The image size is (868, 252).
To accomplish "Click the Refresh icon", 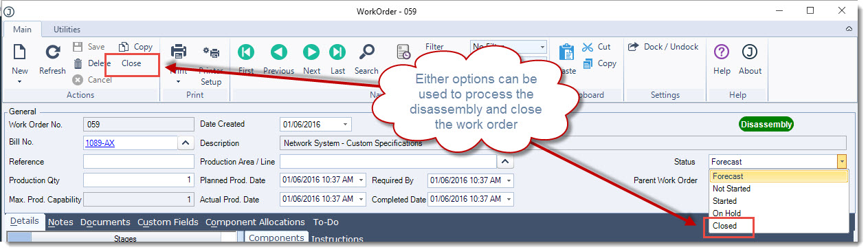I will coord(53,52).
